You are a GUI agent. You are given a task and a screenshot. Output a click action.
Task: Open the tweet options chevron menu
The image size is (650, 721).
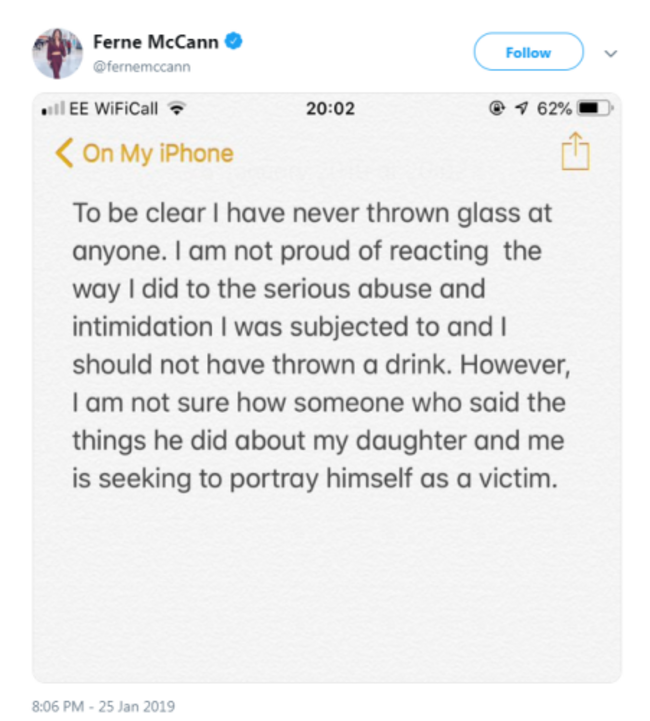[610, 53]
